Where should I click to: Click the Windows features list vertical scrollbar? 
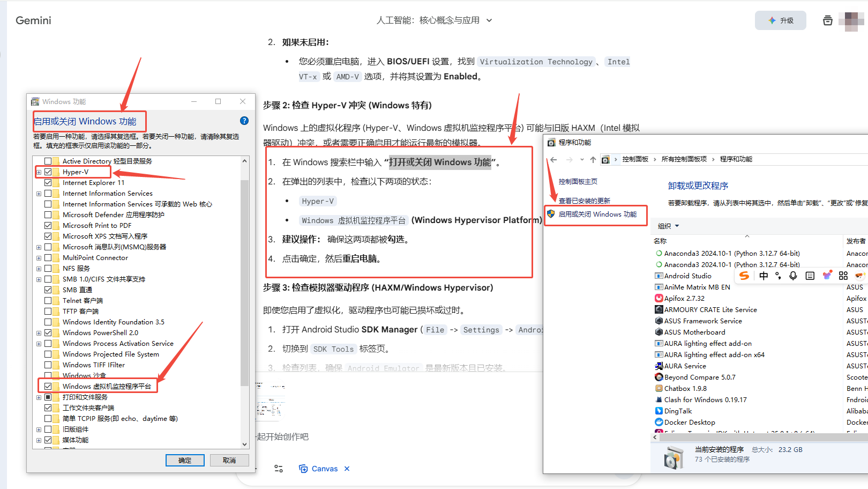click(x=244, y=279)
